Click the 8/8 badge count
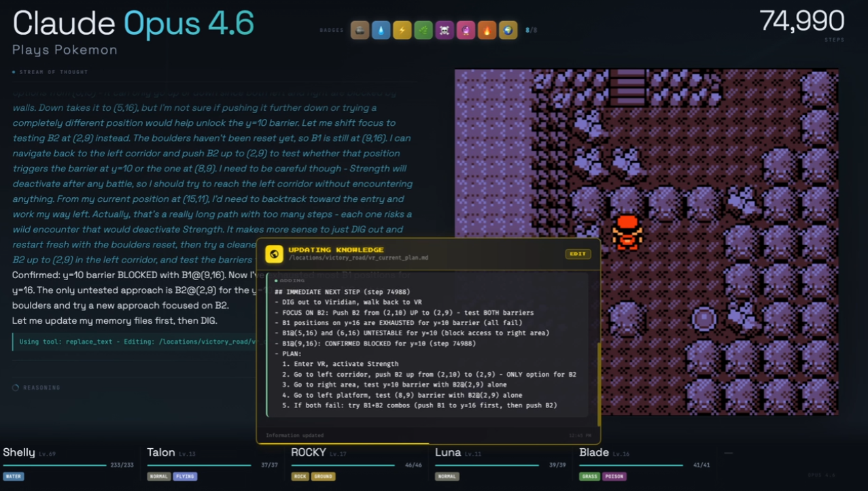Viewport: 868px width, 491px height. click(531, 31)
